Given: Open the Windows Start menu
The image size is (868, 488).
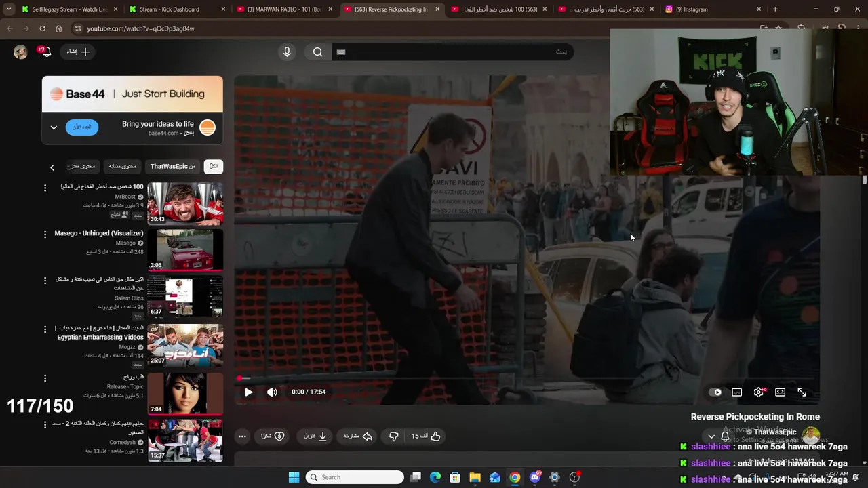Looking at the screenshot, I should (294, 477).
